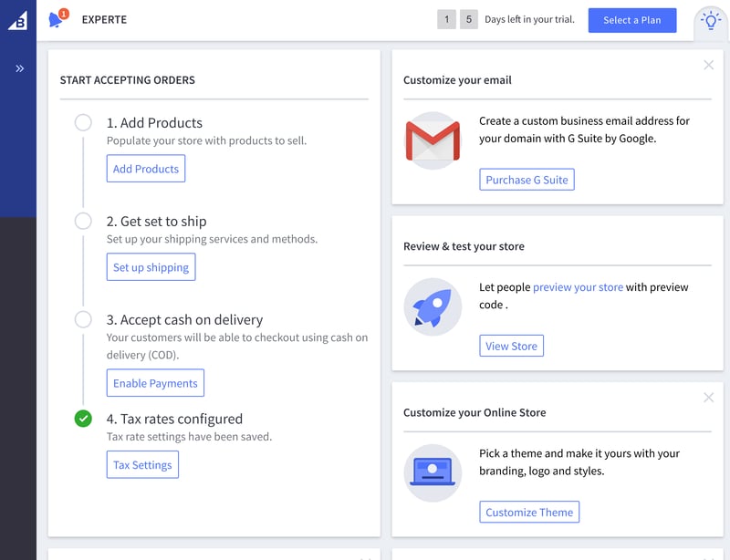Click the rocket launch icon
This screenshot has width=730, height=560.
pyautogui.click(x=433, y=306)
